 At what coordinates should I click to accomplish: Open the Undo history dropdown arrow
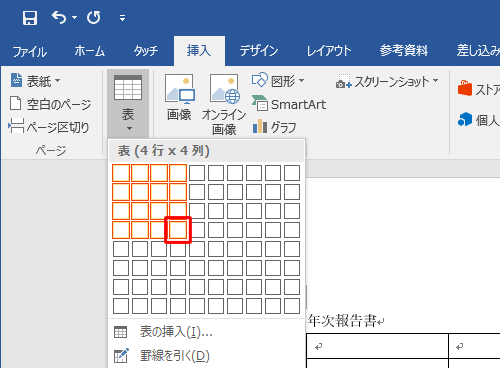click(x=74, y=17)
